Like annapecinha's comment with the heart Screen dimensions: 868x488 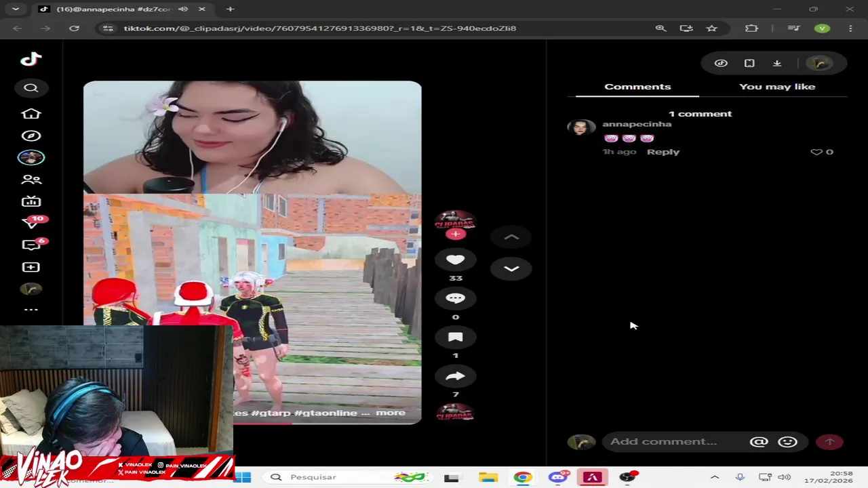click(816, 152)
